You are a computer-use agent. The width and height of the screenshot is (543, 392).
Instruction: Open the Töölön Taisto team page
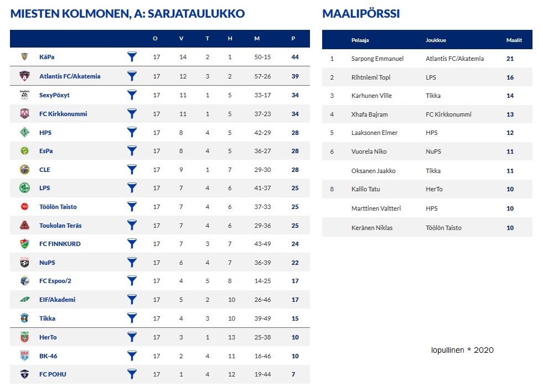[58, 207]
